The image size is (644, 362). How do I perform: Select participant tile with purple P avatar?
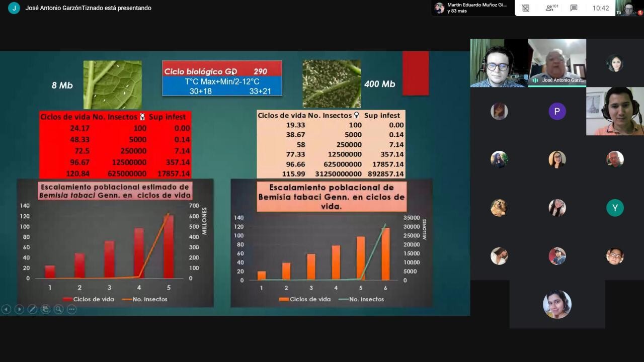pyautogui.click(x=557, y=111)
